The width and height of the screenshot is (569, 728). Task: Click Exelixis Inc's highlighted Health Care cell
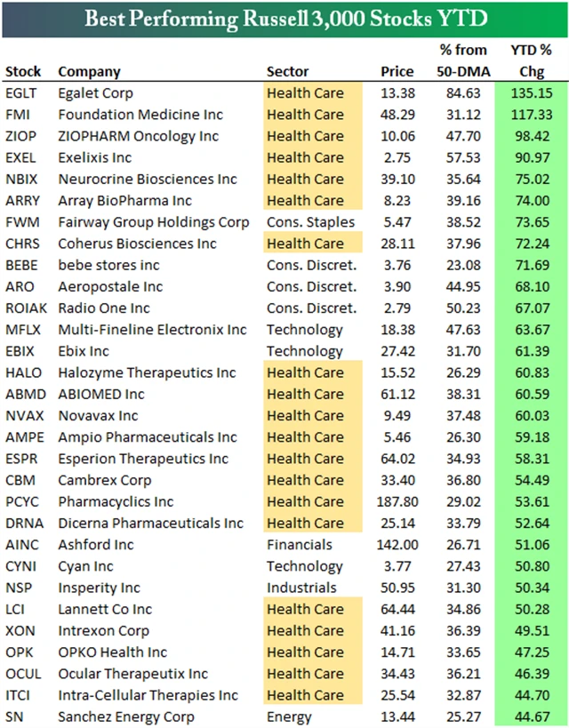coord(305,157)
